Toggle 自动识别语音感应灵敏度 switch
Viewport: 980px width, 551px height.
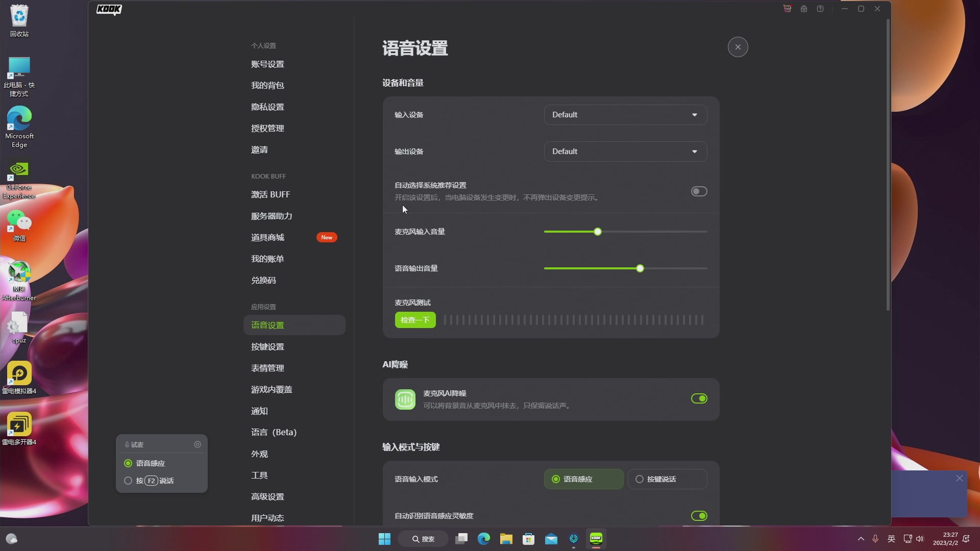(x=699, y=516)
